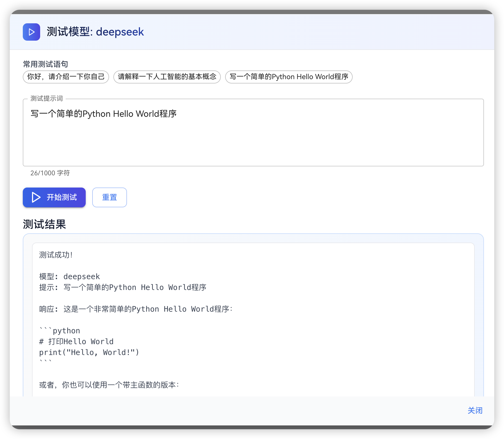Image resolution: width=504 pixels, height=439 pixels.
Task: Click the '常用测试语句' section label
Action: pyautogui.click(x=46, y=64)
